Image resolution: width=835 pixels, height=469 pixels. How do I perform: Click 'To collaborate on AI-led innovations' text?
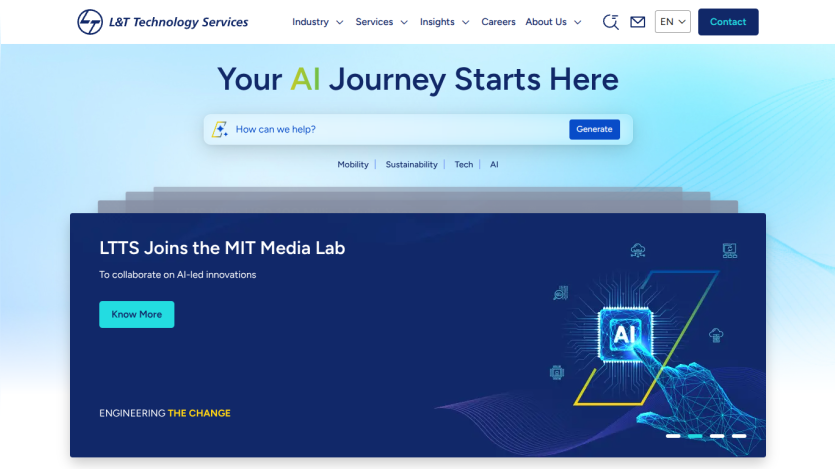177,275
